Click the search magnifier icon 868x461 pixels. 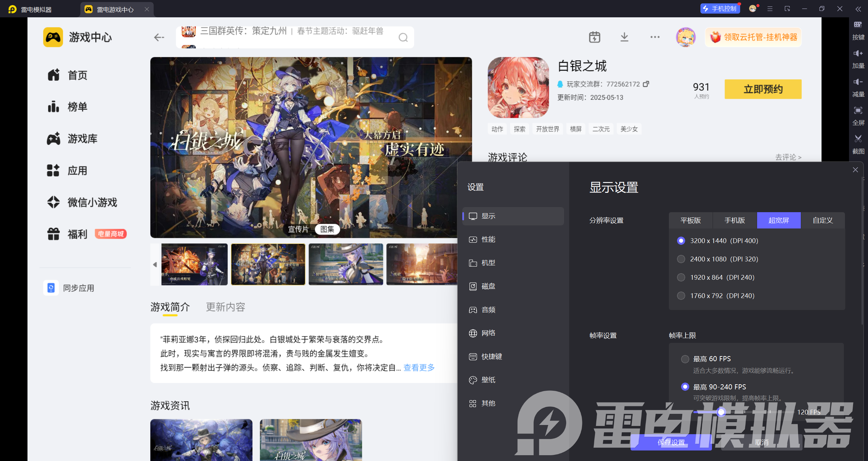tap(403, 37)
